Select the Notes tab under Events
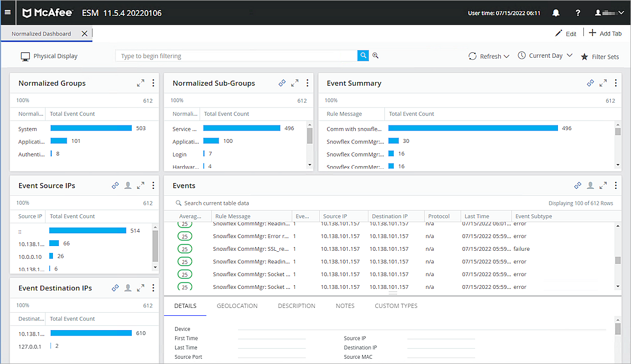 [345, 306]
